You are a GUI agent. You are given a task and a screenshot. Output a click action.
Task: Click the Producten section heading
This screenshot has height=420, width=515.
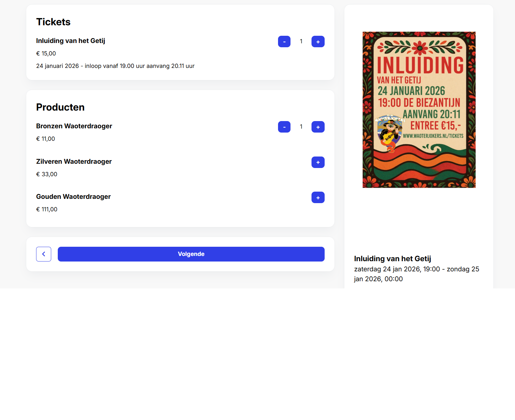coord(60,107)
